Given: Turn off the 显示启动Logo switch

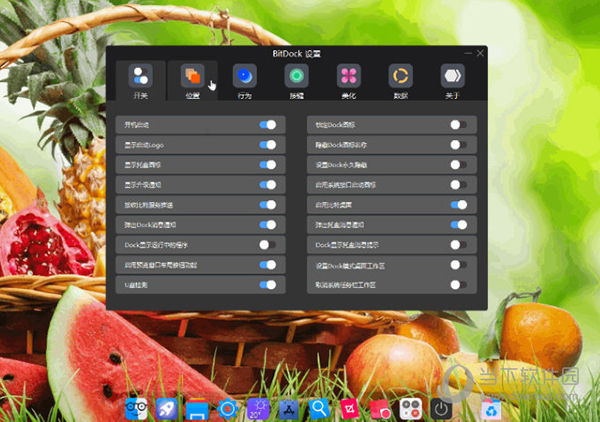Looking at the screenshot, I should click(268, 145).
